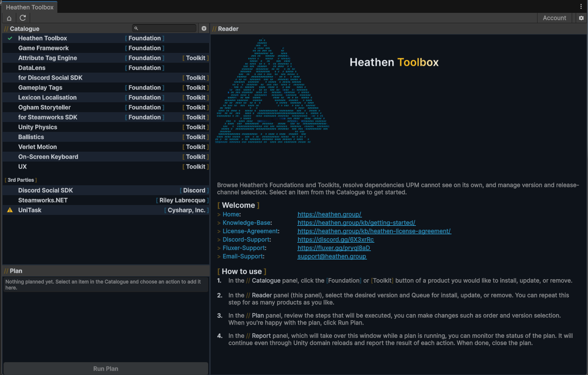This screenshot has height=375, width=588.
Task: Click Toolkit button for Lexicon Localisation
Action: (x=195, y=97)
